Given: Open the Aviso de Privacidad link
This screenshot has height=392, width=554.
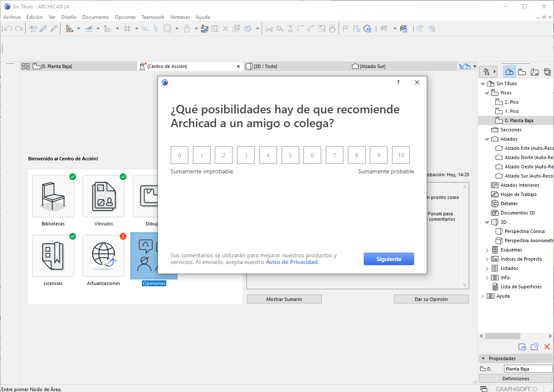Looking at the screenshot, I should 291,262.
